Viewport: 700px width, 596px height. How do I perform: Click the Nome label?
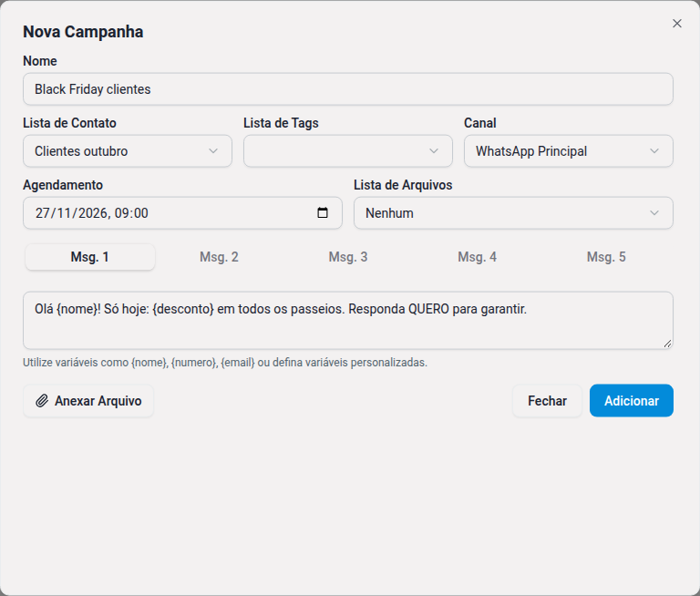[40, 61]
